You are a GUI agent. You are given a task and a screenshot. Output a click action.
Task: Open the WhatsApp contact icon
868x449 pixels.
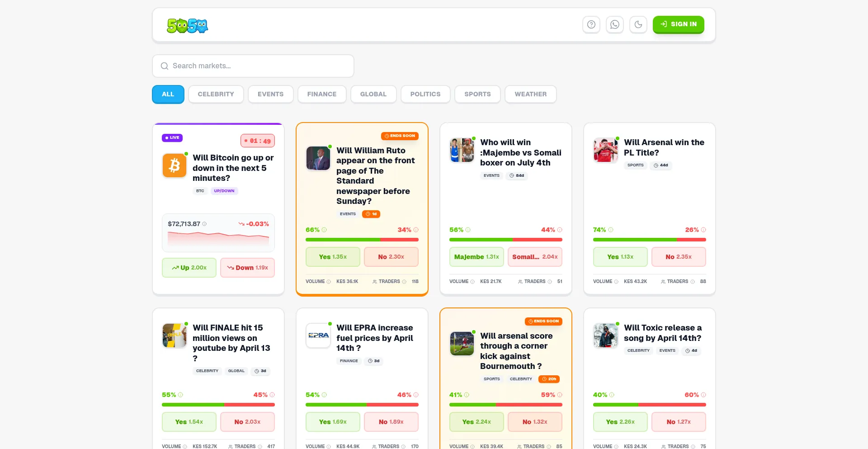(x=615, y=24)
